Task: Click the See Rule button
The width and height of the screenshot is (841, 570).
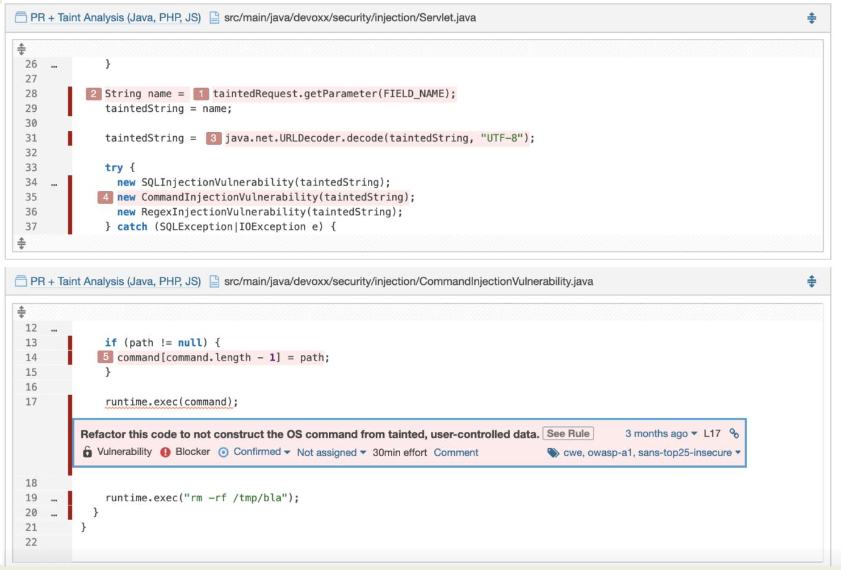Action: click(568, 434)
